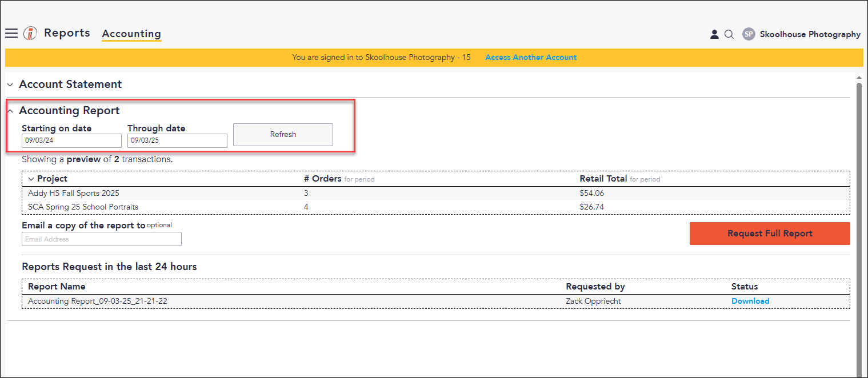Focus the Starting on date field
868x378 pixels.
[x=71, y=140]
